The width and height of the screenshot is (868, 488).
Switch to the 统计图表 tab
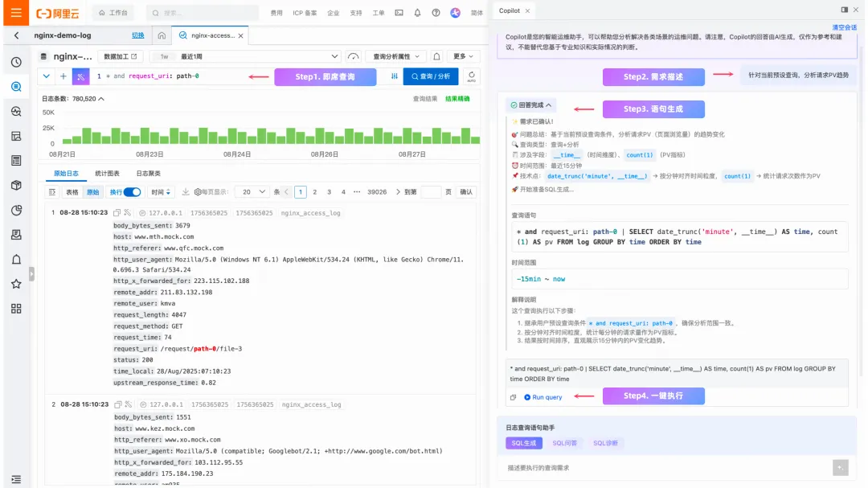point(107,174)
